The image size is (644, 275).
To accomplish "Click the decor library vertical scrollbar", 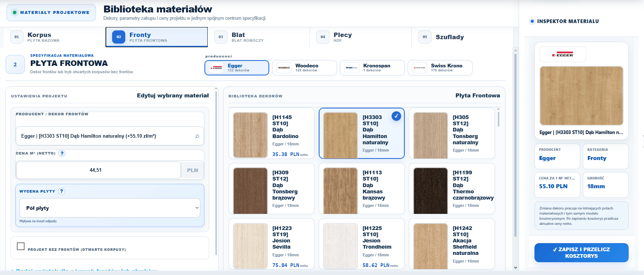I will 498,119.
